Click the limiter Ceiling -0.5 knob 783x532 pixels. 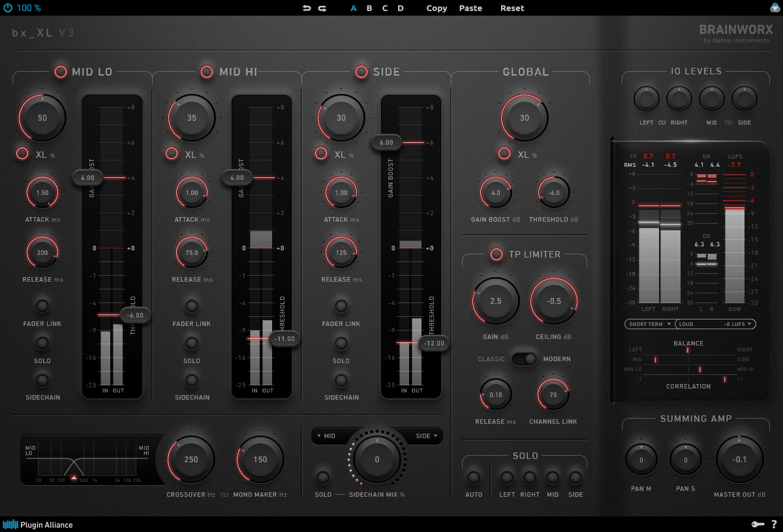coord(554,301)
